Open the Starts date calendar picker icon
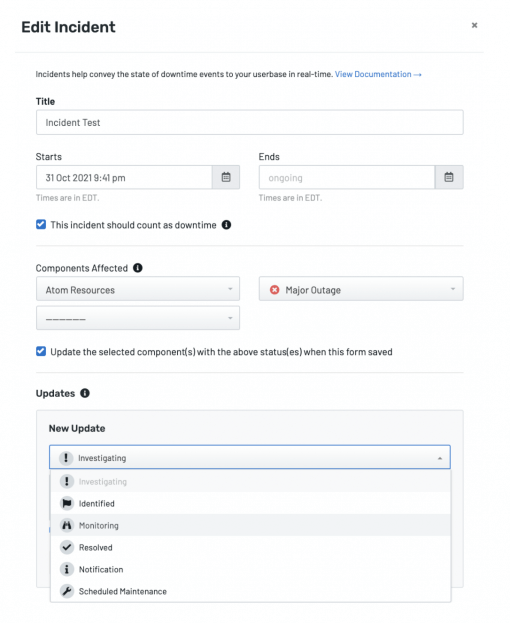Image resolution: width=510 pixels, height=623 pixels. tap(226, 177)
